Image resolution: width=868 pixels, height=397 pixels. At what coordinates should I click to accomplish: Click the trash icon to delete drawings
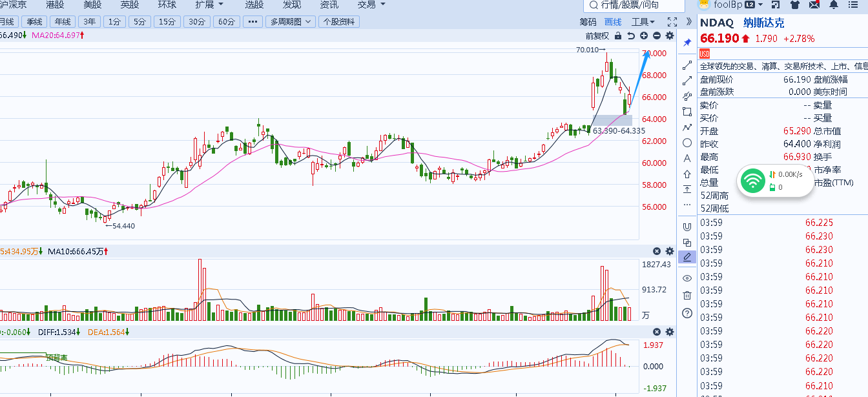point(687,295)
